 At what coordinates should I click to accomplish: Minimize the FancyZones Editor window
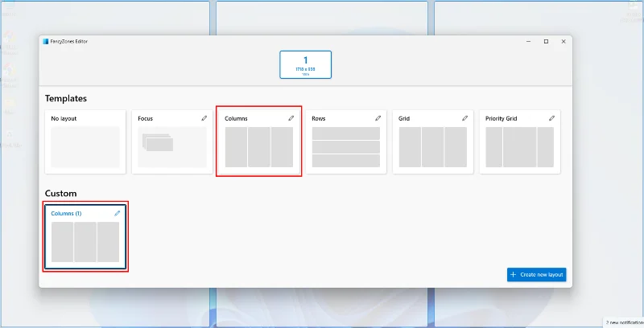(x=528, y=41)
